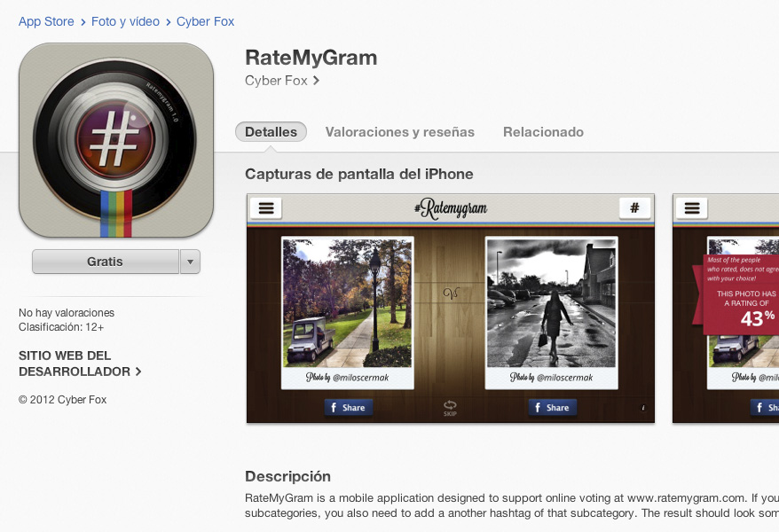Image resolution: width=779 pixels, height=532 pixels.
Task: Click the Gratis download button
Action: coord(106,261)
